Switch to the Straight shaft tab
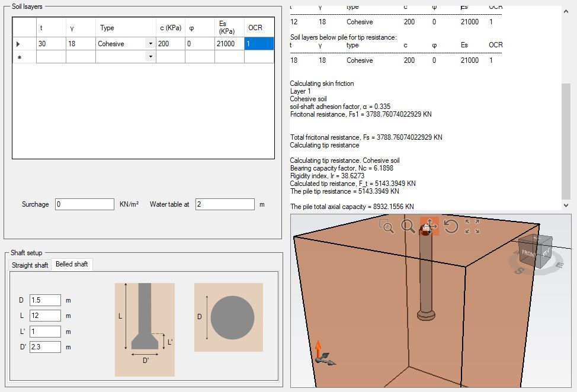Image resolution: width=577 pixels, height=392 pixels. [x=30, y=265]
